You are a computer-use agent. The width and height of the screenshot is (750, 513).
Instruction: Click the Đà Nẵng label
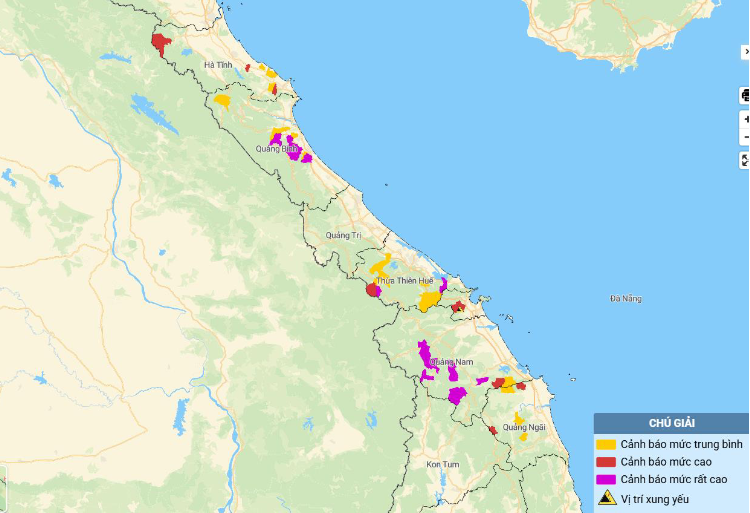point(625,299)
